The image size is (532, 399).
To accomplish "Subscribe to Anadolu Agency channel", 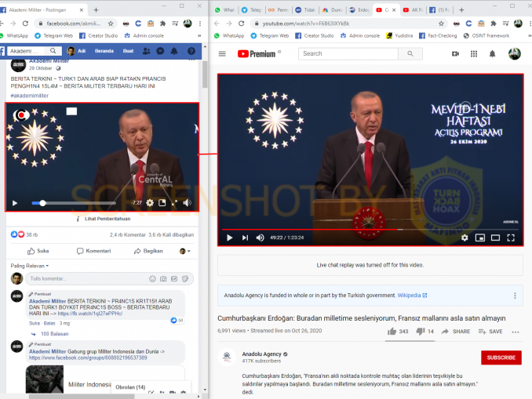I will [501, 357].
